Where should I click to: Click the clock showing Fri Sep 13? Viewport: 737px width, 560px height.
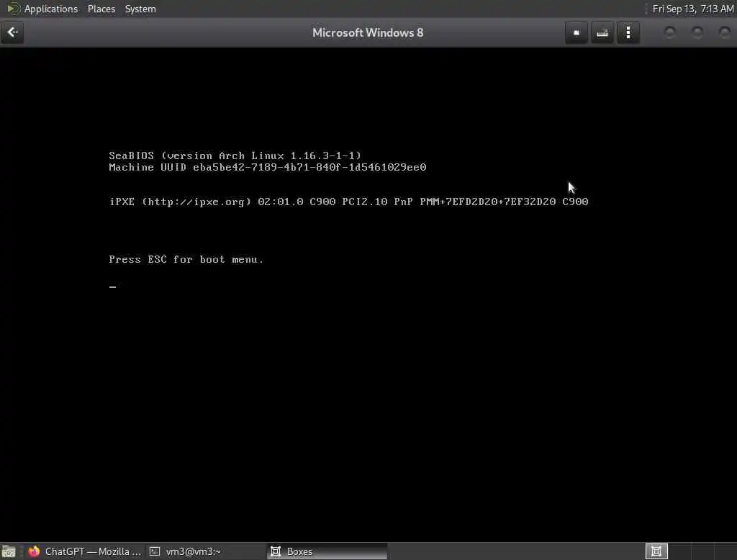click(x=693, y=9)
